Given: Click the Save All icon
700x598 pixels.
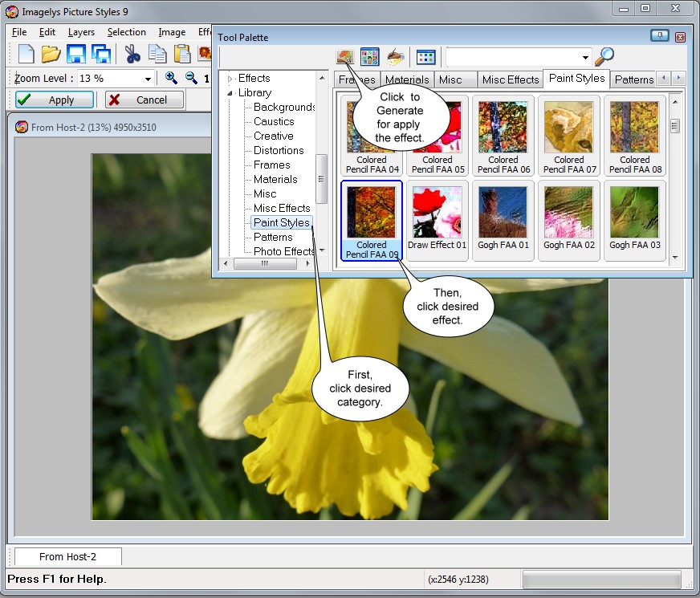Looking at the screenshot, I should click(x=101, y=55).
